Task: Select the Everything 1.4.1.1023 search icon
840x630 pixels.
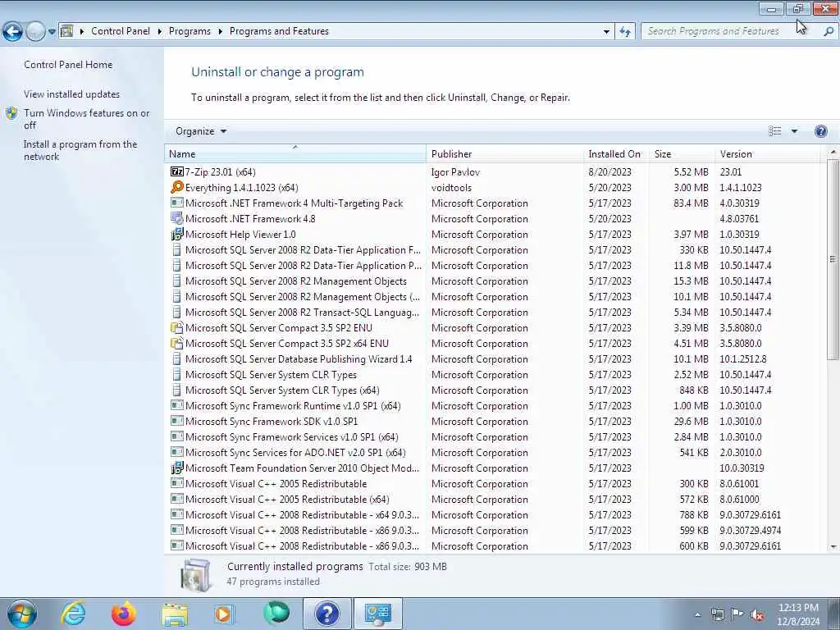Action: pyautogui.click(x=177, y=188)
